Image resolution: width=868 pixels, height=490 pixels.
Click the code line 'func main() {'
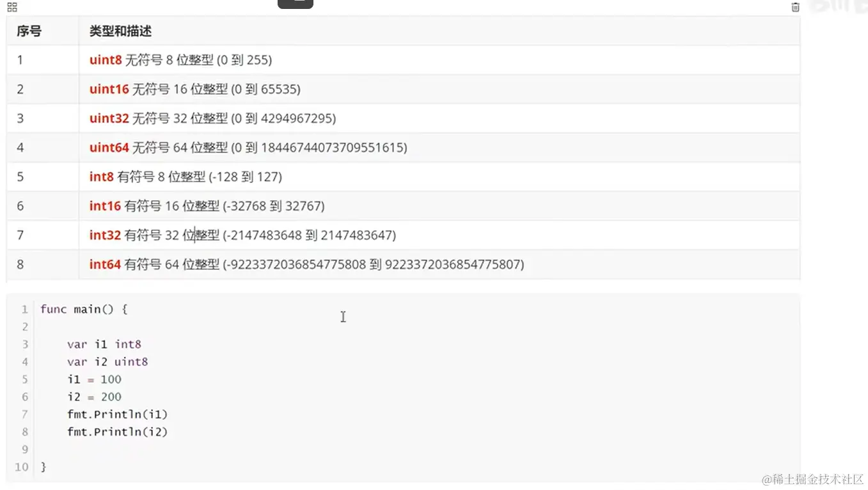[84, 309]
